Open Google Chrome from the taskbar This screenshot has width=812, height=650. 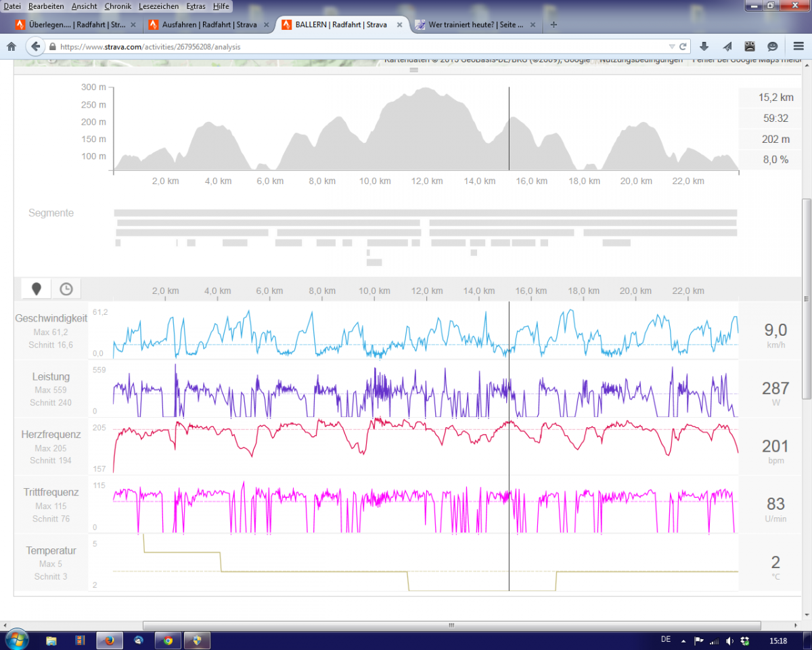click(168, 640)
